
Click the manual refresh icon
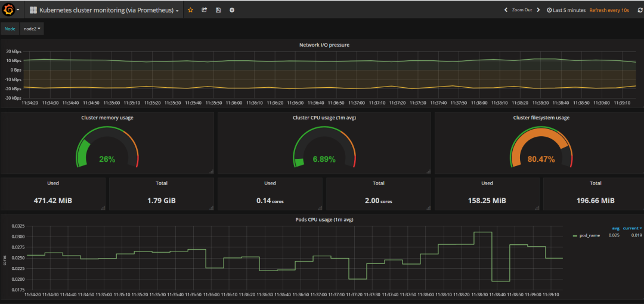click(639, 10)
